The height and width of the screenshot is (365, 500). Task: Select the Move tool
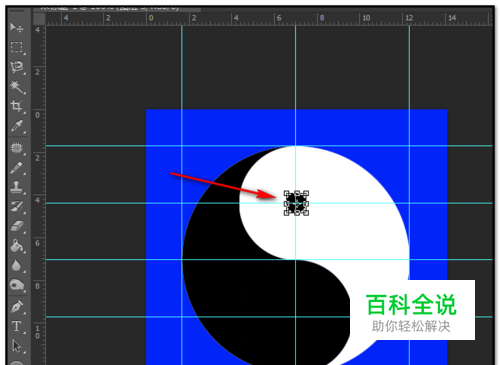pyautogui.click(x=16, y=27)
